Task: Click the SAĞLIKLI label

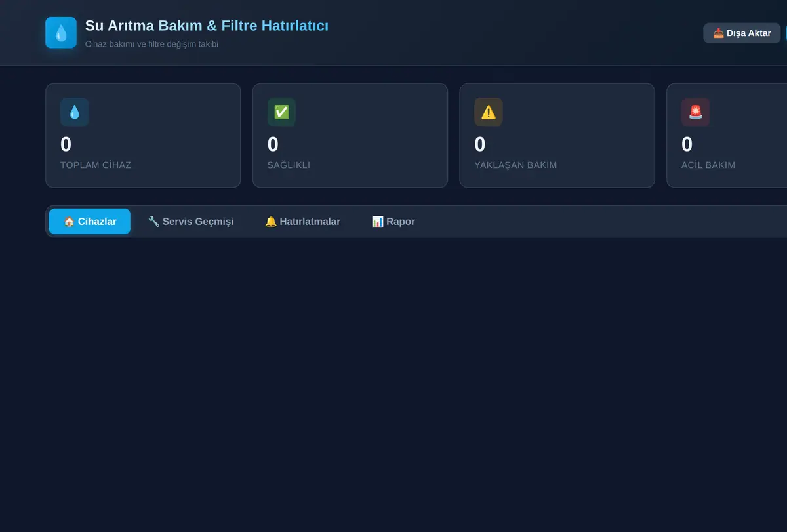Action: pos(289,165)
